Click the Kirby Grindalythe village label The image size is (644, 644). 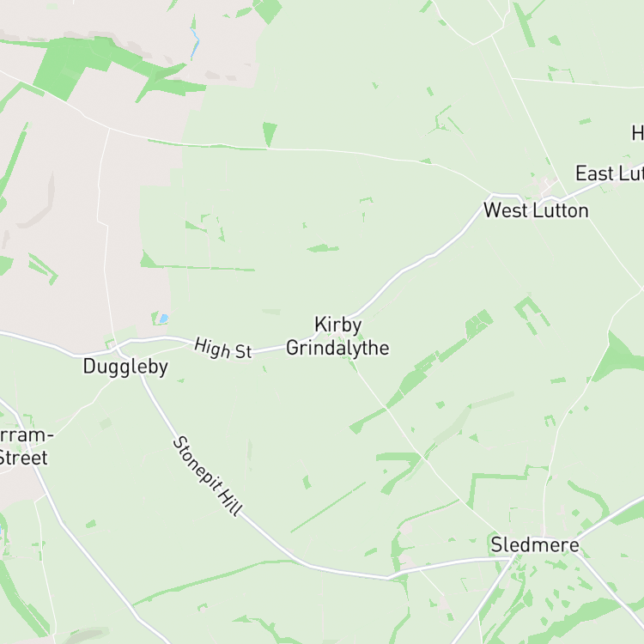[x=337, y=337]
